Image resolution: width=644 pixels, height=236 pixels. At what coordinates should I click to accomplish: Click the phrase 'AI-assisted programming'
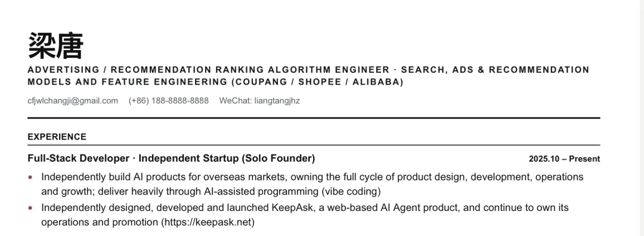pyautogui.click(x=261, y=192)
